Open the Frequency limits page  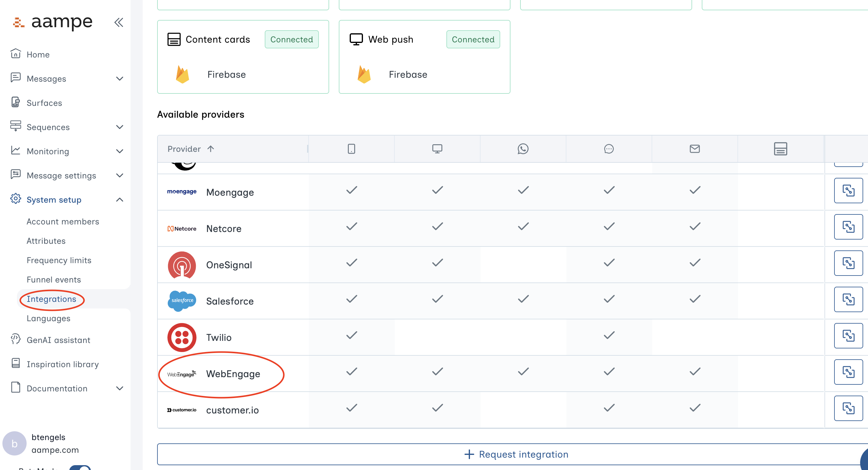coord(59,260)
